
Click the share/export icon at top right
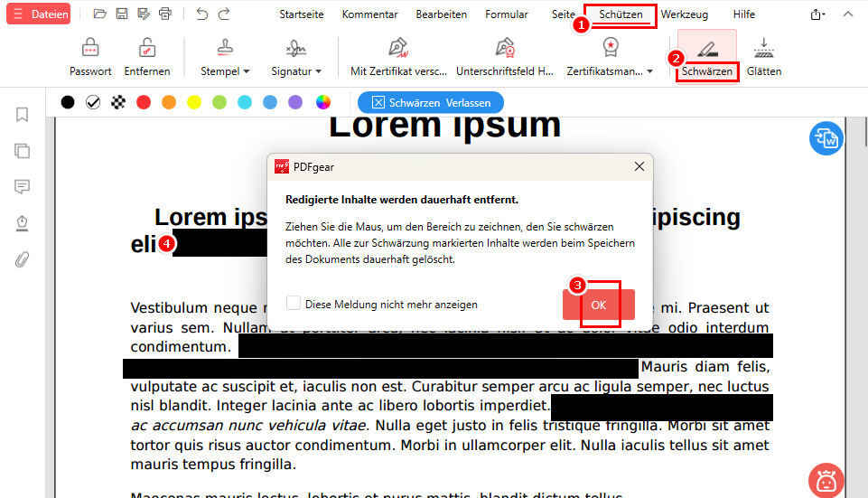point(817,14)
